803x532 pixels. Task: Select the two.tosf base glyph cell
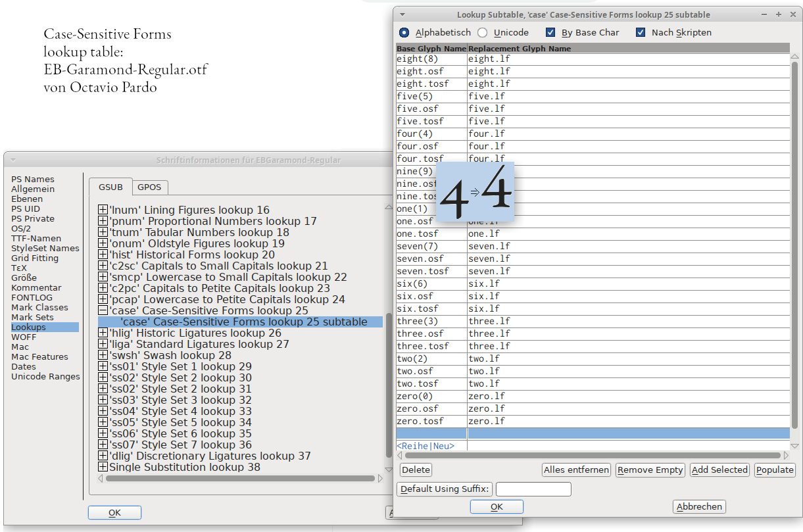431,383
